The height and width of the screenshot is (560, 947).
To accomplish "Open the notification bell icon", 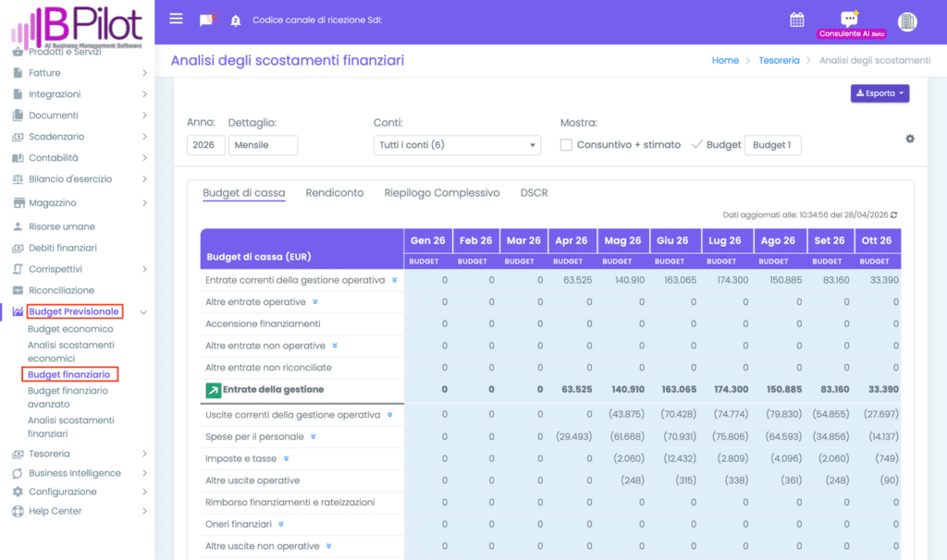I will pos(235,20).
